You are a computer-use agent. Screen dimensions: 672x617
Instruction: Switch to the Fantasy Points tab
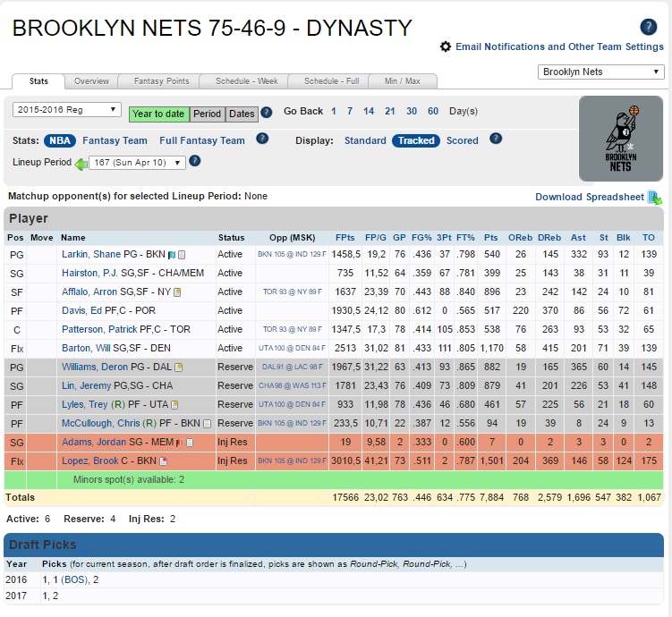(161, 81)
